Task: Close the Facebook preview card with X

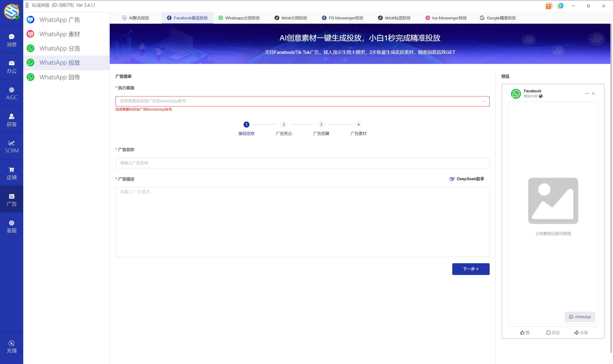Action: pos(593,93)
